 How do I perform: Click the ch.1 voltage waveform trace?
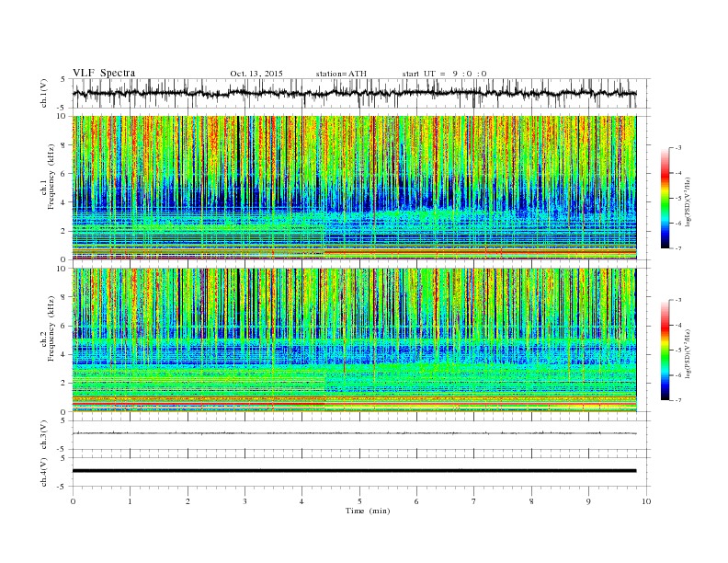(354, 93)
